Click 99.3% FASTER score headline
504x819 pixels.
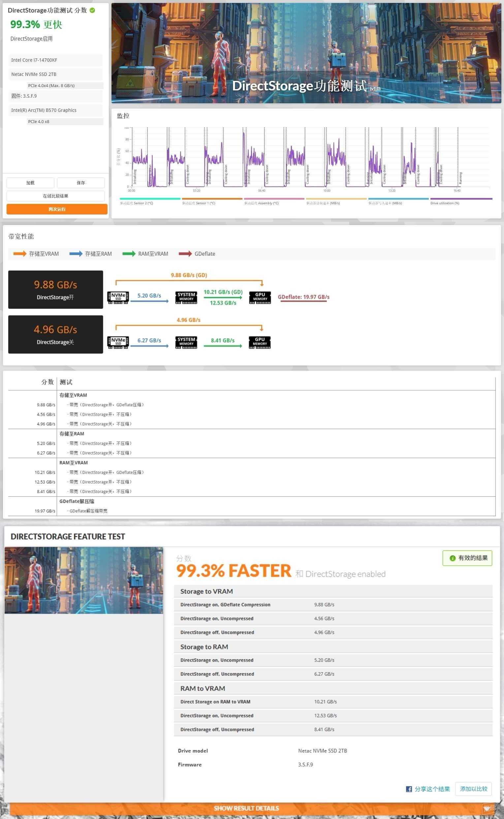pos(234,571)
